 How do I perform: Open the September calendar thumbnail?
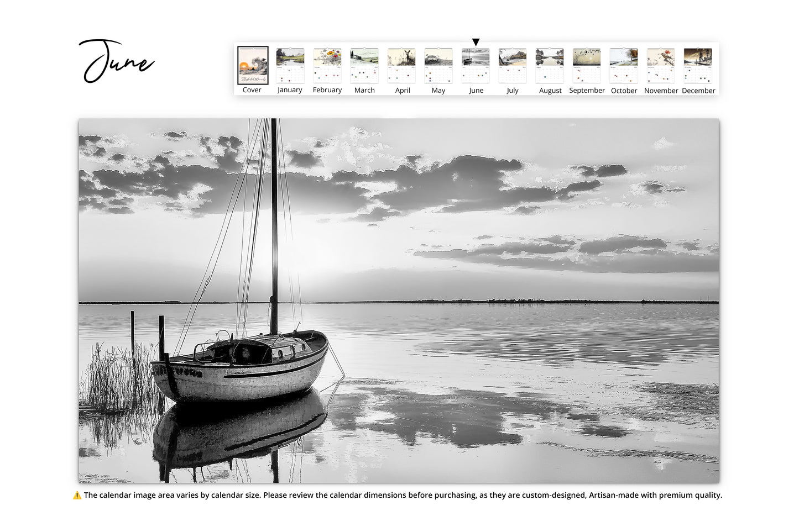pos(587,65)
